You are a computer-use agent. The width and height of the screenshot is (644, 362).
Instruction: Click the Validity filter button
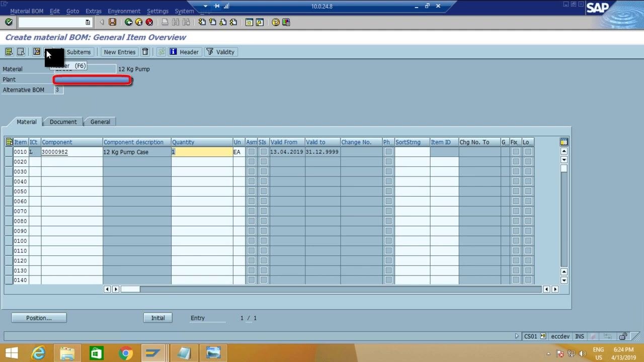point(220,52)
